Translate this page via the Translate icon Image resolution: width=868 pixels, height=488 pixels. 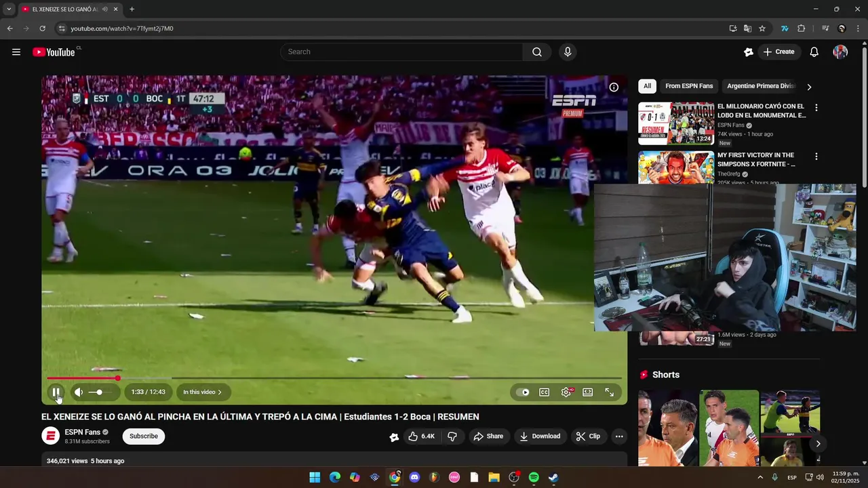747,28
